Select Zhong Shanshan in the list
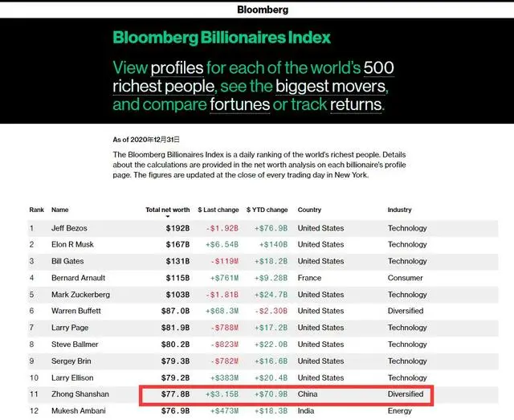The image size is (514, 420). 78,394
